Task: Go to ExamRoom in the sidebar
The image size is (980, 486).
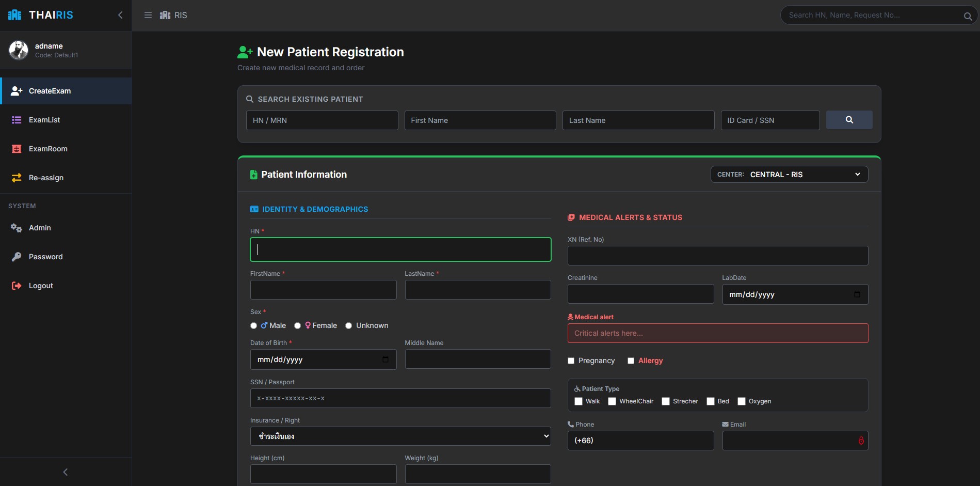Action: point(48,149)
